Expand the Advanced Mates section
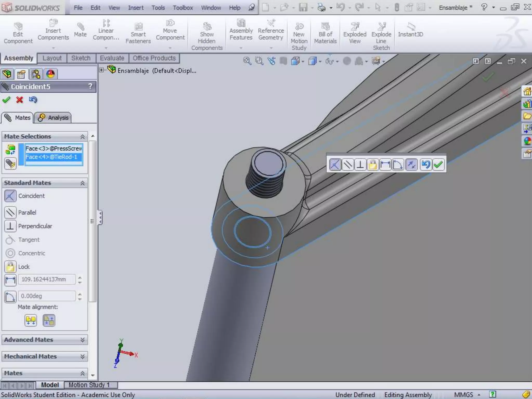Viewport: 532px width, 399px height. click(82, 340)
